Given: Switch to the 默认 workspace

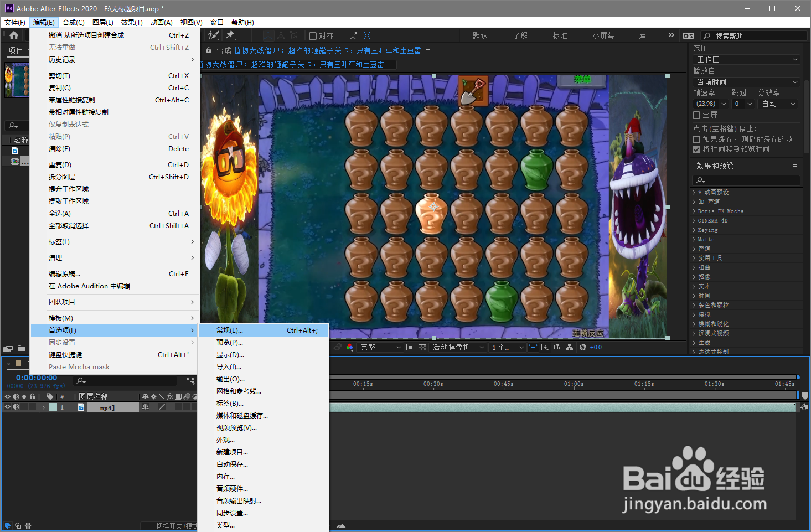Looking at the screenshot, I should pyautogui.click(x=480, y=35).
